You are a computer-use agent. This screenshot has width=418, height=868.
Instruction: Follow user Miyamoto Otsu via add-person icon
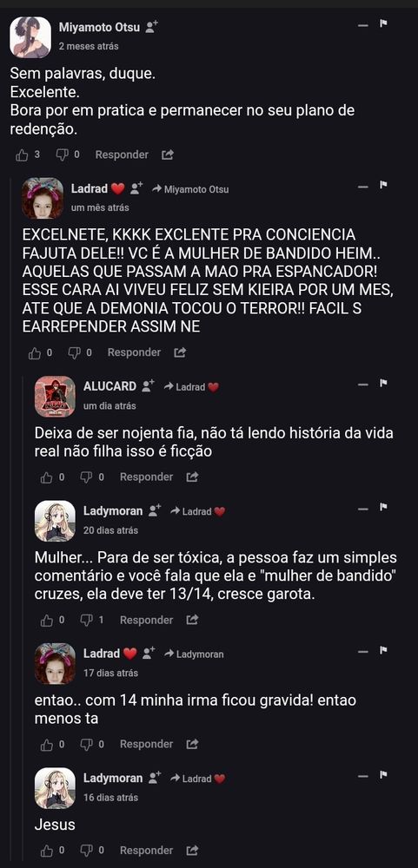[151, 27]
